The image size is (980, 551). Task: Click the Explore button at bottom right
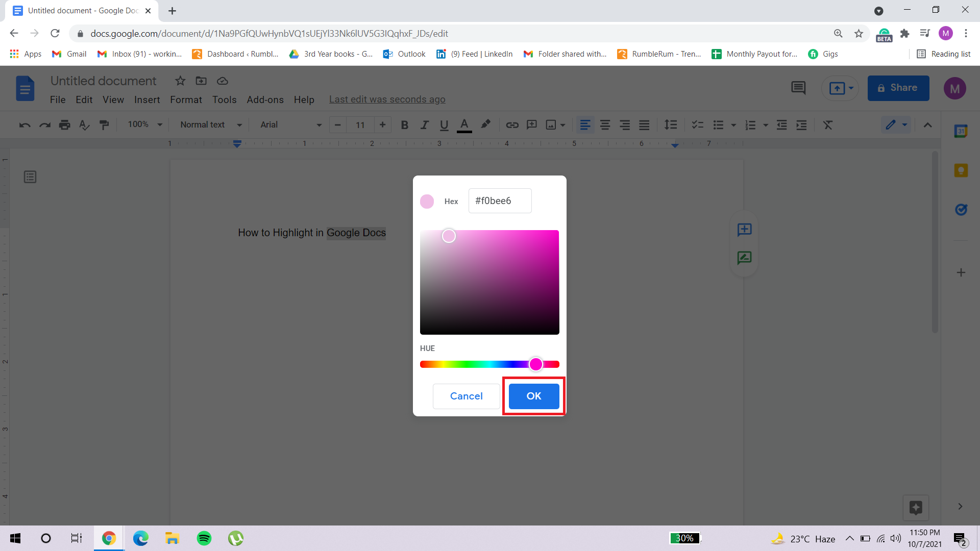[916, 507]
